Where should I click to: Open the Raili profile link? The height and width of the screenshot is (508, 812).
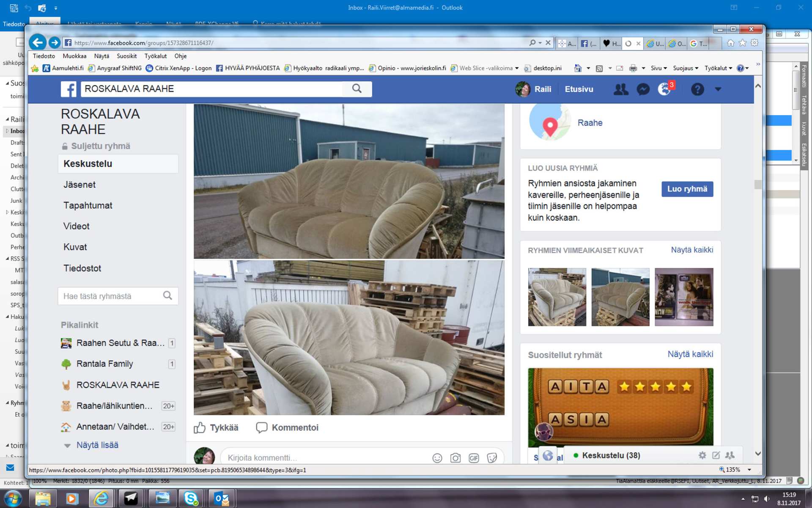tap(534, 89)
